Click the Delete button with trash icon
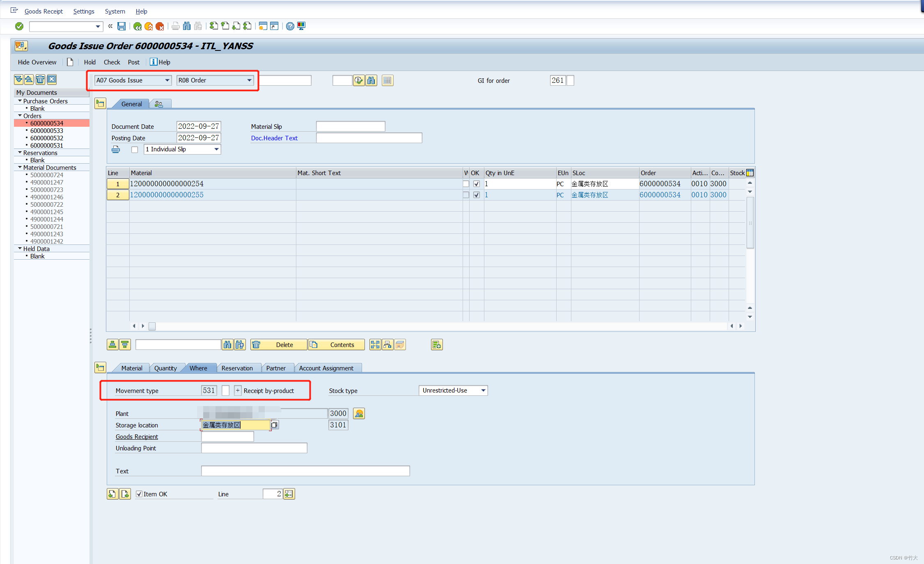 coord(278,345)
